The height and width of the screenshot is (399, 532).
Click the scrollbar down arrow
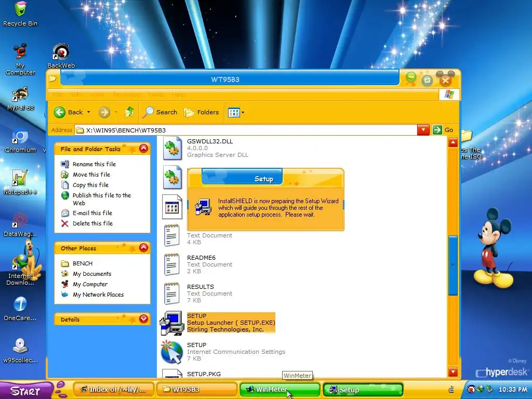click(x=453, y=372)
